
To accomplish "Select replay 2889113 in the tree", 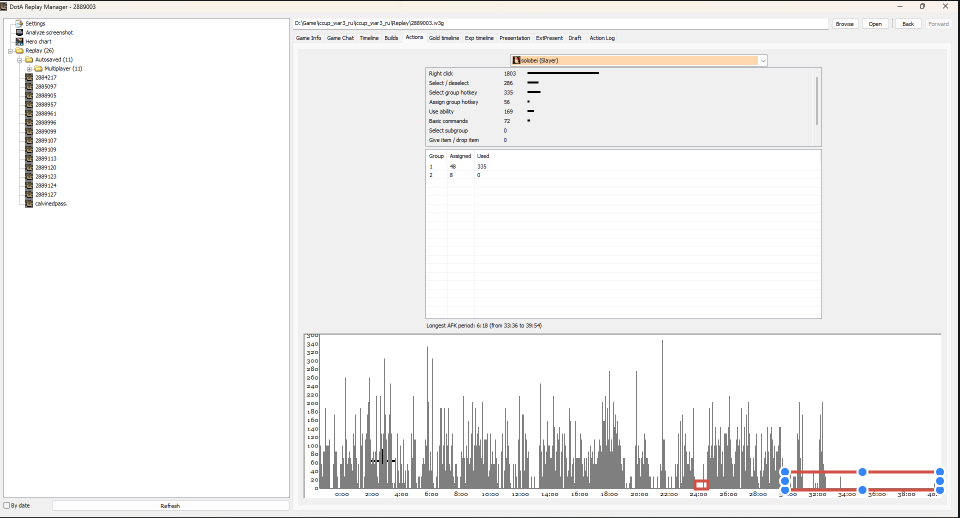I will tap(45, 159).
